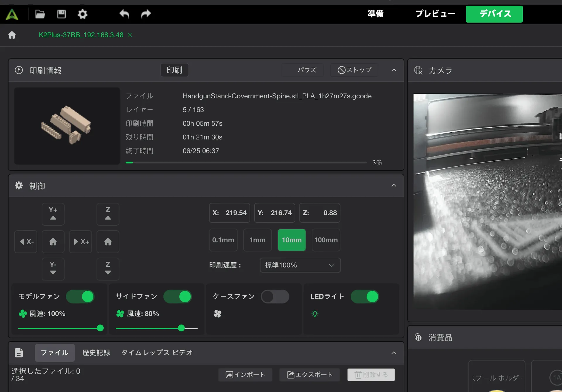Collapse the 制御 panel chevron
The image size is (562, 392).
point(394,185)
